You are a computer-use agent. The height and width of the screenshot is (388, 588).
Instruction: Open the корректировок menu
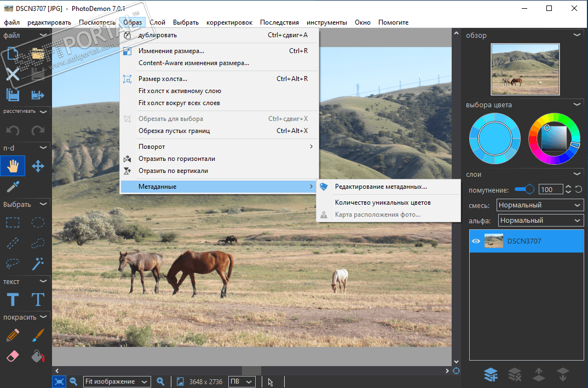[x=229, y=22]
